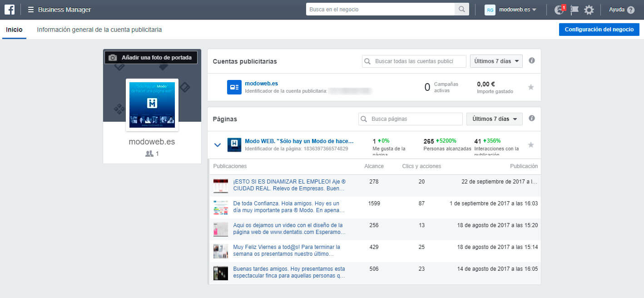
Task: Click the 0,00 € Importe gastado value
Action: (486, 84)
